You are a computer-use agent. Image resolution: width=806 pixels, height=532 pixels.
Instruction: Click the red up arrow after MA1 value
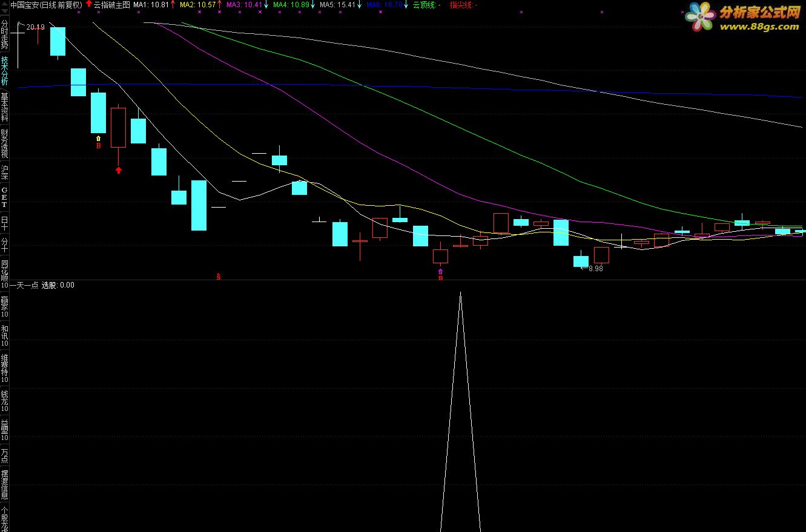(174, 4)
